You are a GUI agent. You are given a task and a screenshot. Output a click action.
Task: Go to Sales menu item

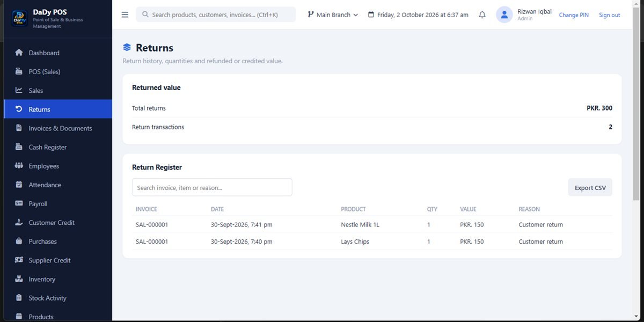[x=58, y=90]
